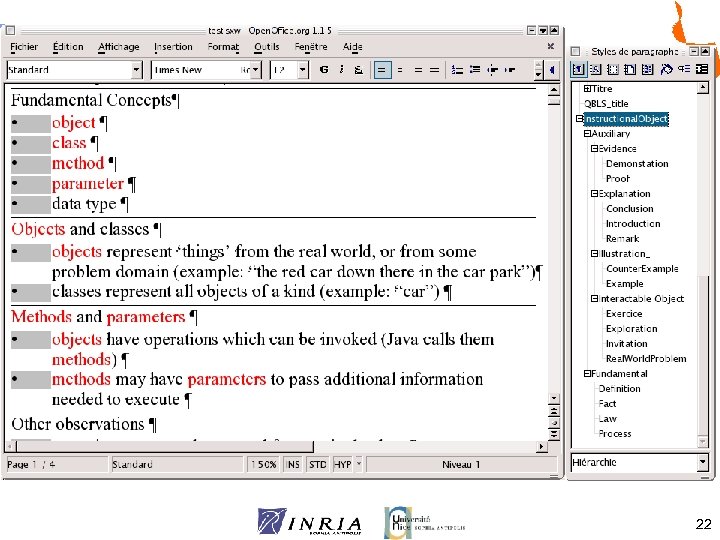
Task: Click Stylist list scrollbar down arrow
Action: pos(703,441)
